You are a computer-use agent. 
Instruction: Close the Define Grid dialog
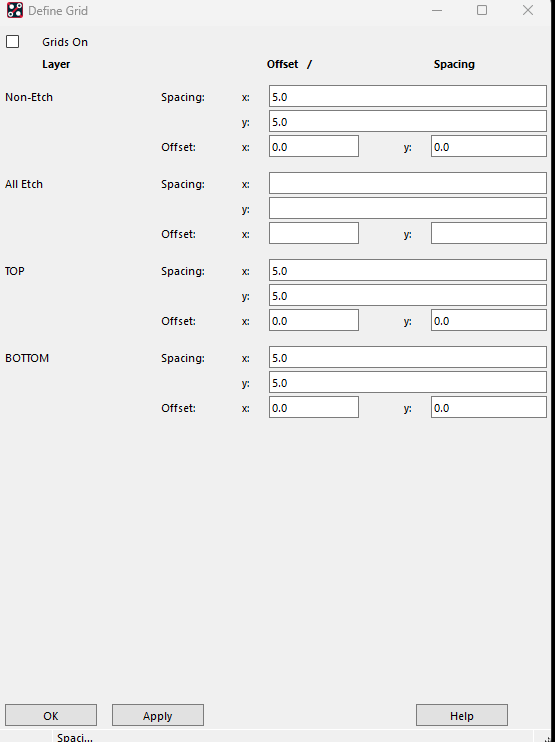pos(528,10)
